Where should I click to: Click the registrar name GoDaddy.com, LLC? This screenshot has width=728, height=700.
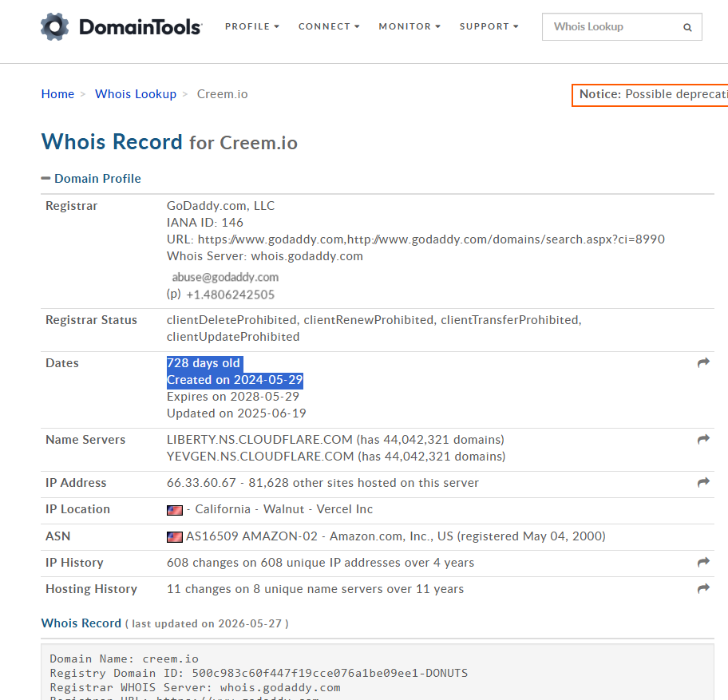point(220,206)
